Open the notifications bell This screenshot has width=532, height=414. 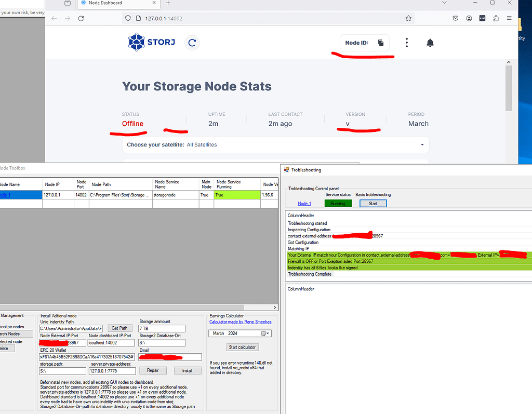coord(430,43)
